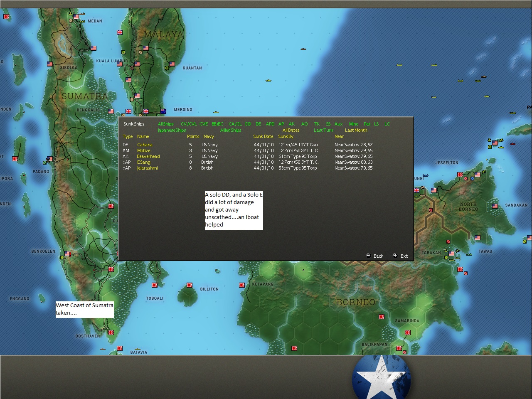Show only LC landing craft

click(387, 124)
